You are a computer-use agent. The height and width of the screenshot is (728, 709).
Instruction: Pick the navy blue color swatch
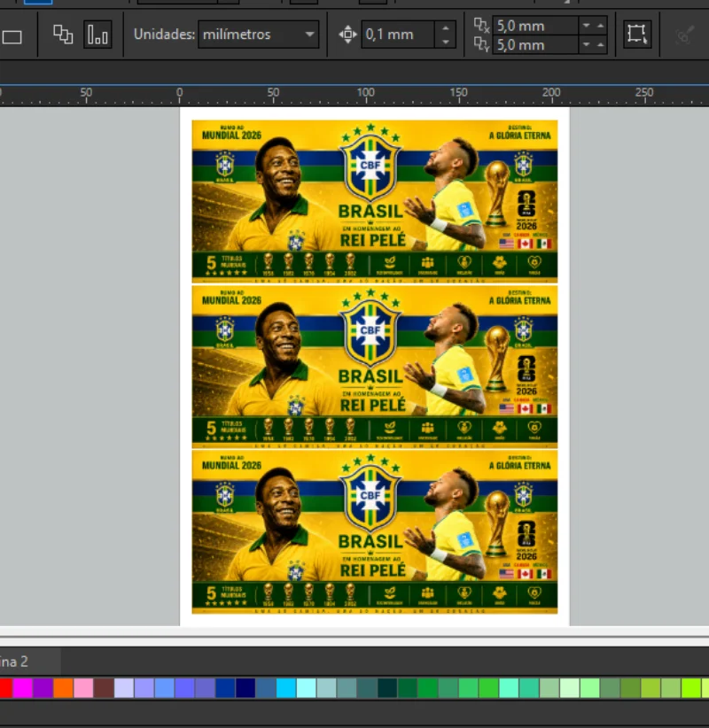pos(245,688)
